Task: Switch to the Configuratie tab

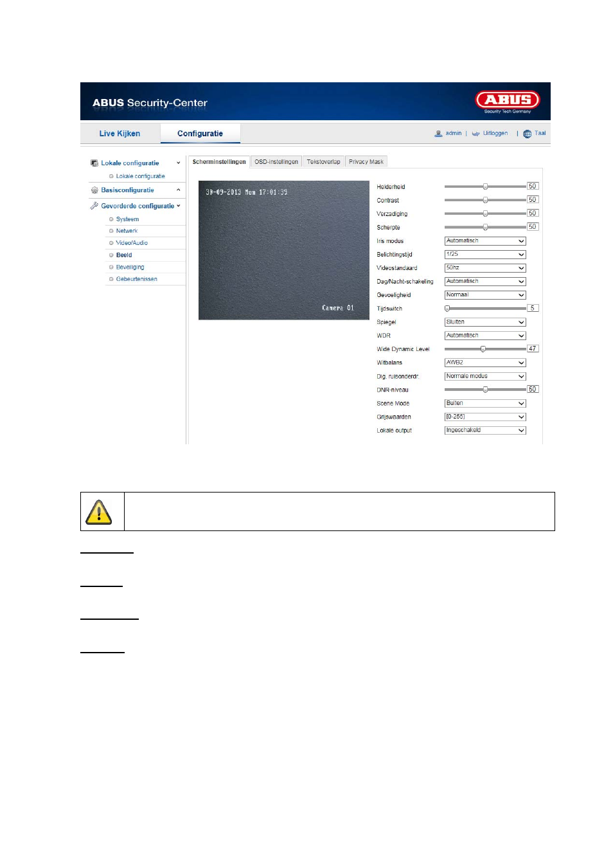Action: 200,134
